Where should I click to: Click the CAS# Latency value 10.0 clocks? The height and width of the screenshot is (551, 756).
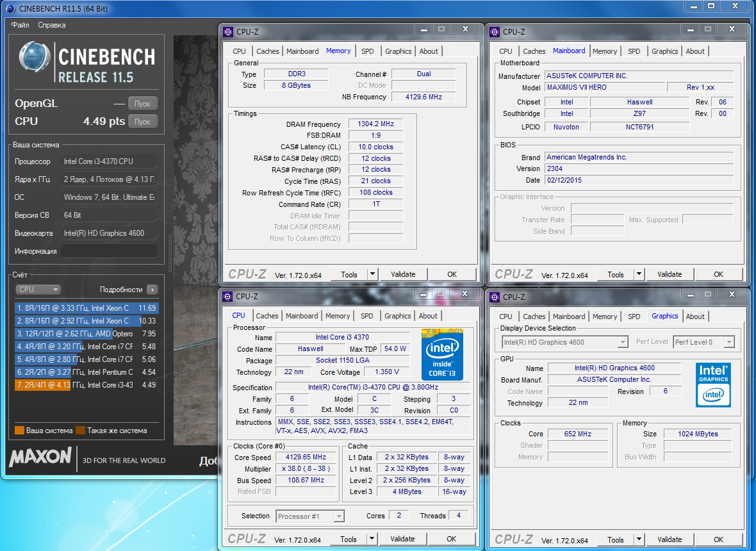pos(375,147)
